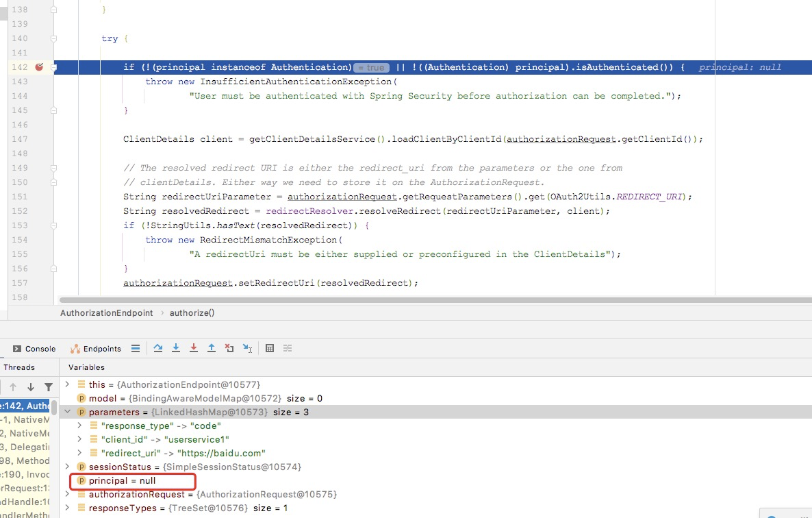Open the hamburger options icon beside Endpoints
Viewport: 812px width, 518px height.
(136, 348)
